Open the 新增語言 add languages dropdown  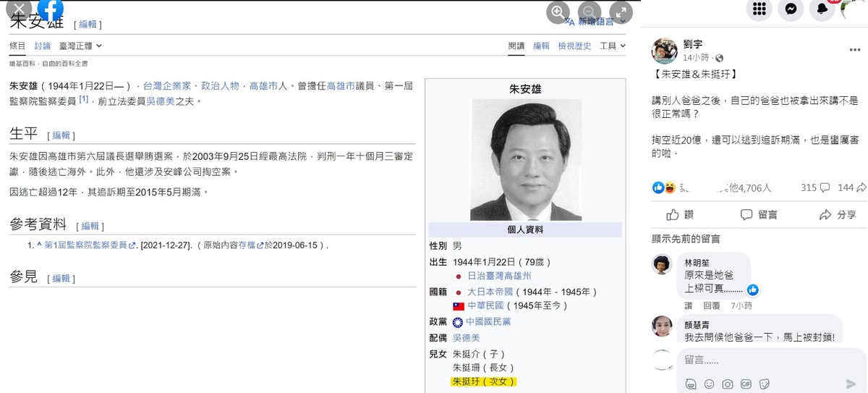(596, 22)
